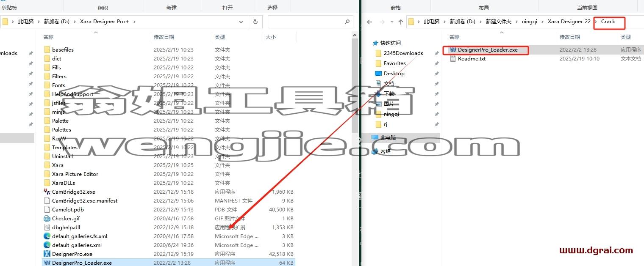The image size is (644, 266).
Task: Open chevron after 新建文件夹 in right address bar
Action: tap(517, 22)
